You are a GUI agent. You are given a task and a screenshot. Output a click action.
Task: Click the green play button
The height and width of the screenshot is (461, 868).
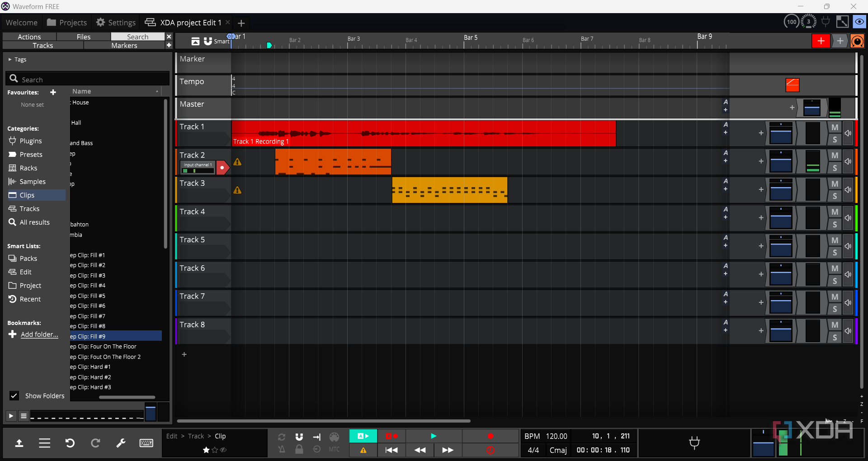pos(434,436)
